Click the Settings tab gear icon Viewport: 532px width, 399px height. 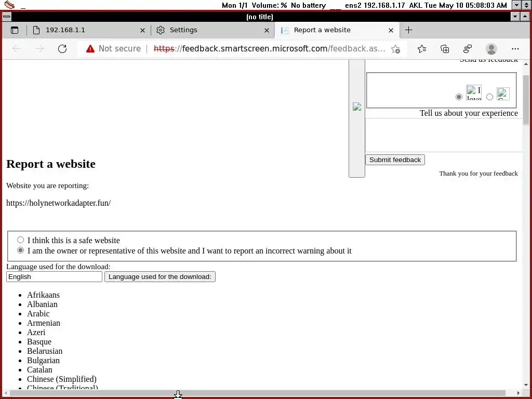point(161,30)
